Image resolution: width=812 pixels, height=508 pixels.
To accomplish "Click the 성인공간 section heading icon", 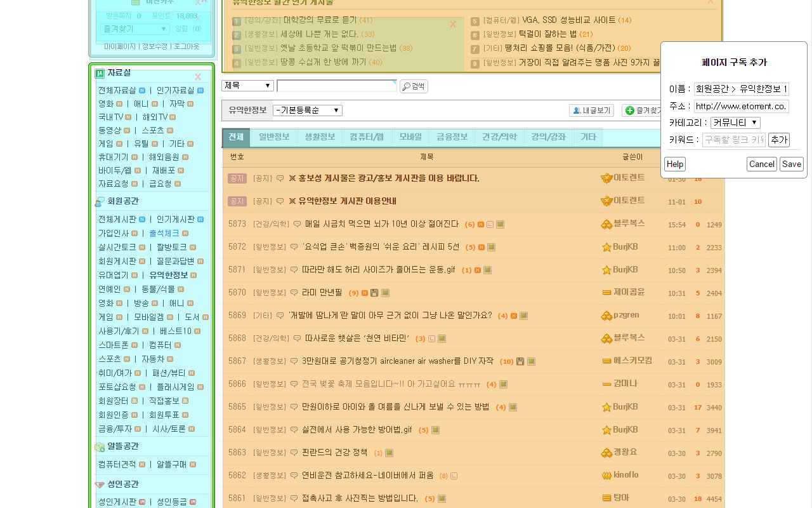I will click(x=100, y=485).
